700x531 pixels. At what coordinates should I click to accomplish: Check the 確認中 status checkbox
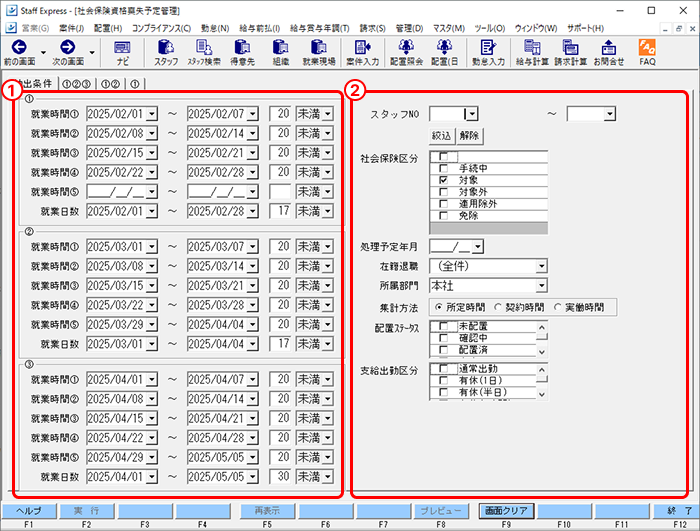[x=443, y=338]
